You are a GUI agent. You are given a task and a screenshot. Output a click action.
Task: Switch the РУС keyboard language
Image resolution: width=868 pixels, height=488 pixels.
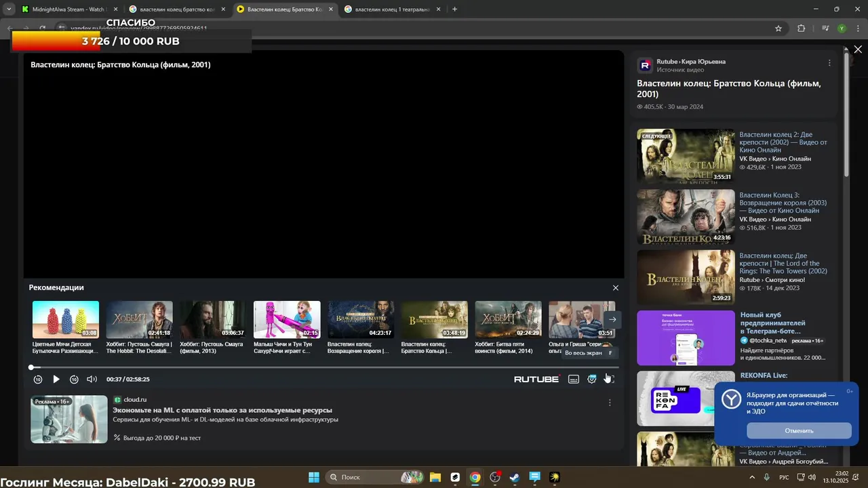tap(784, 477)
